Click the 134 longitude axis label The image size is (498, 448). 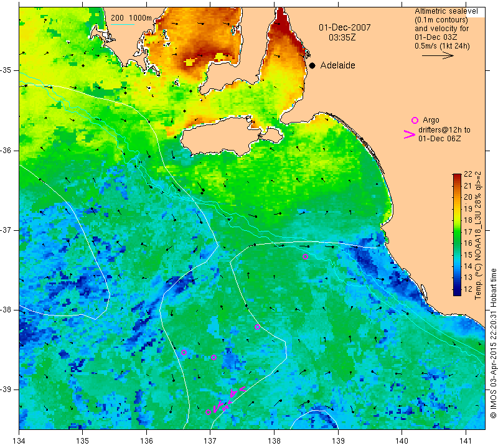[19, 441]
